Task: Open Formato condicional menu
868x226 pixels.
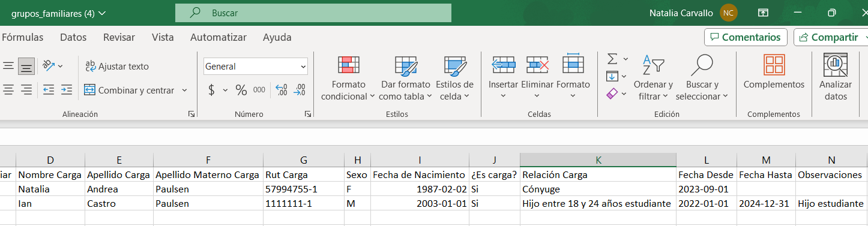Action: [x=348, y=78]
